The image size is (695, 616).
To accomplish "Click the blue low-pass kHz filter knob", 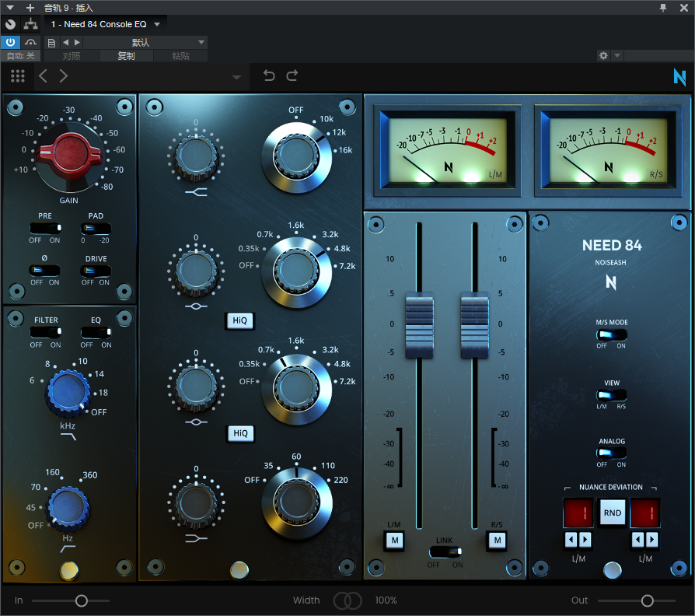I will pyautogui.click(x=68, y=393).
